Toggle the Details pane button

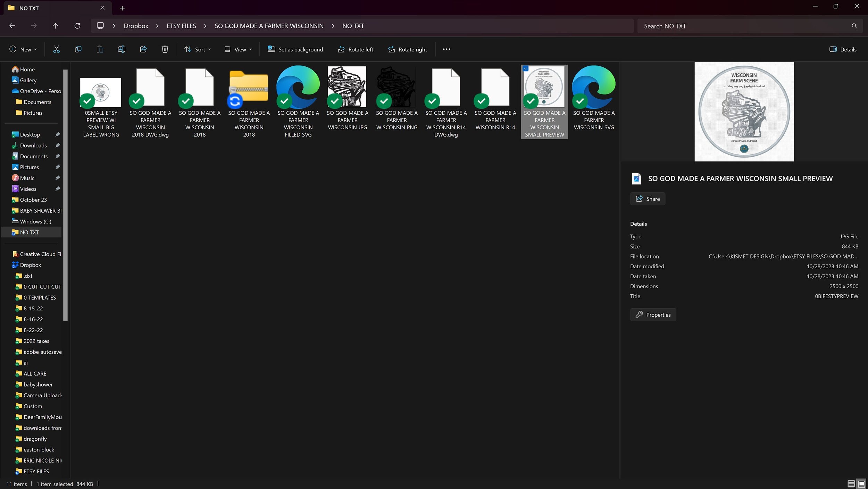coord(843,49)
